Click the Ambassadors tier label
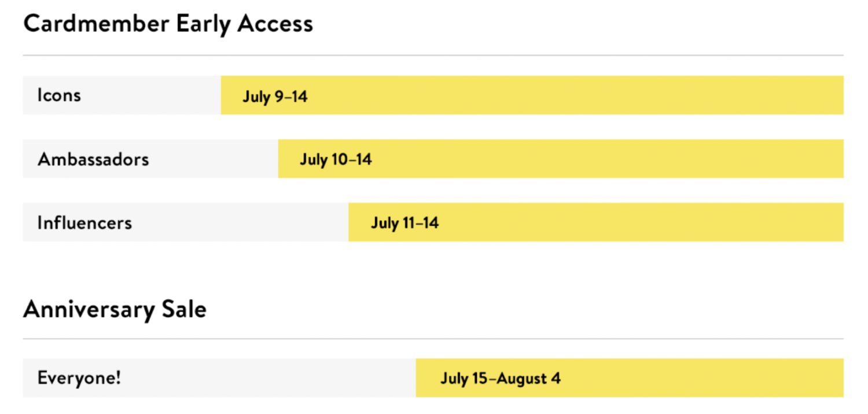The height and width of the screenshot is (414, 868). tap(93, 159)
